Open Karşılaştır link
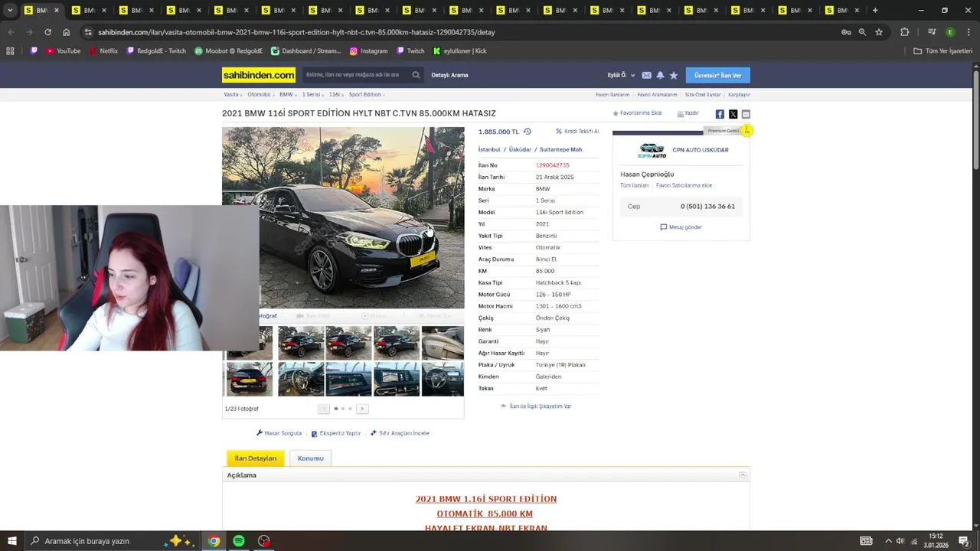 [x=739, y=95]
